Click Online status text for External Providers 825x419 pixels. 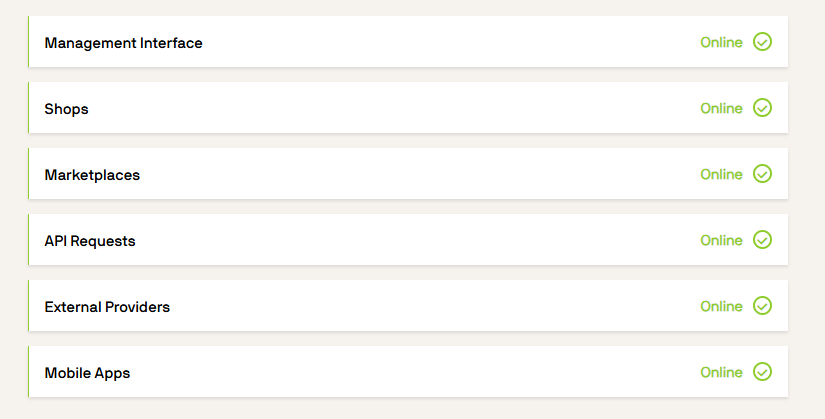pyautogui.click(x=721, y=306)
